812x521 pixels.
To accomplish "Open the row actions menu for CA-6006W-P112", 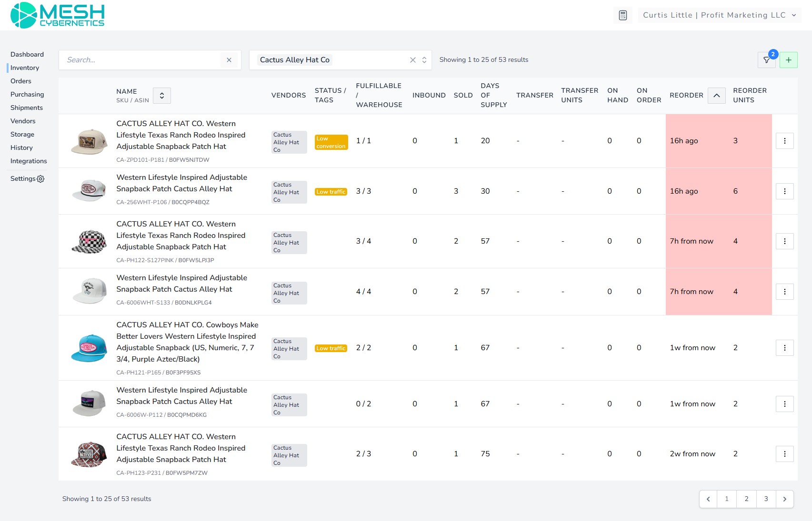I will tap(784, 404).
